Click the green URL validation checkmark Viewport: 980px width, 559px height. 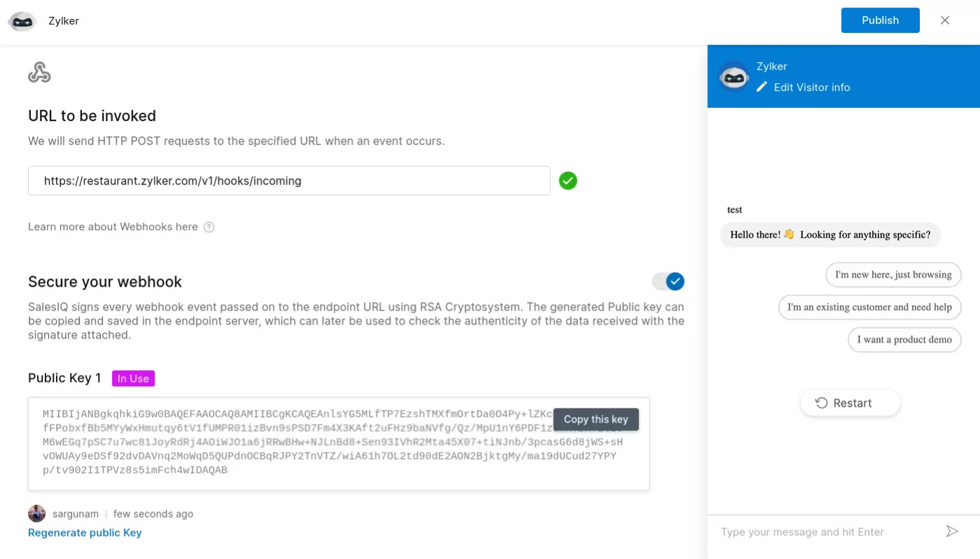[568, 181]
